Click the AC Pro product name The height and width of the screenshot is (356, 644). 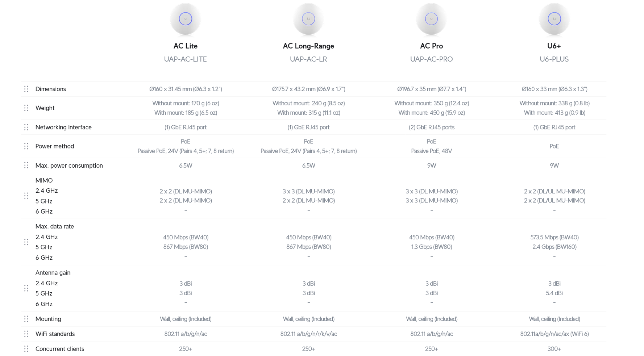point(431,46)
